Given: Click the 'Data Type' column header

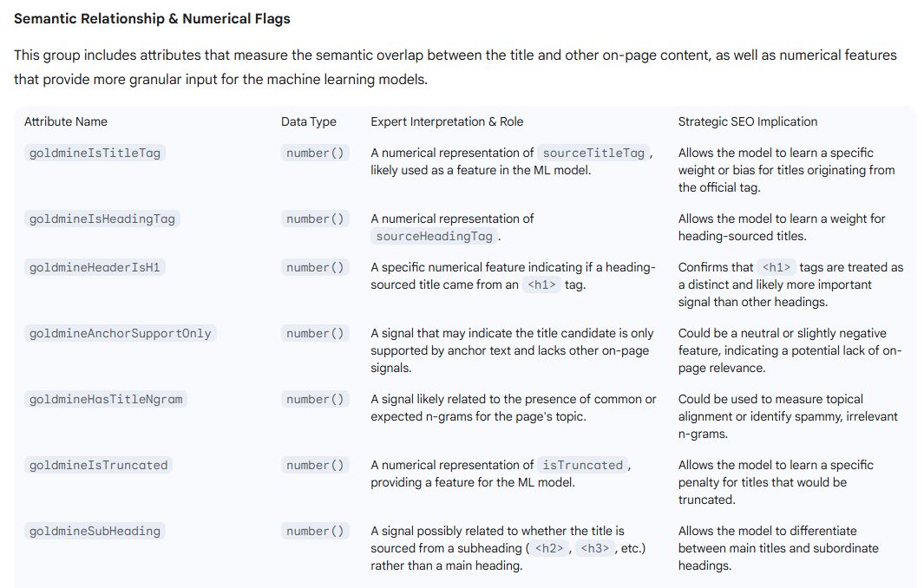Looking at the screenshot, I should pyautogui.click(x=309, y=122).
